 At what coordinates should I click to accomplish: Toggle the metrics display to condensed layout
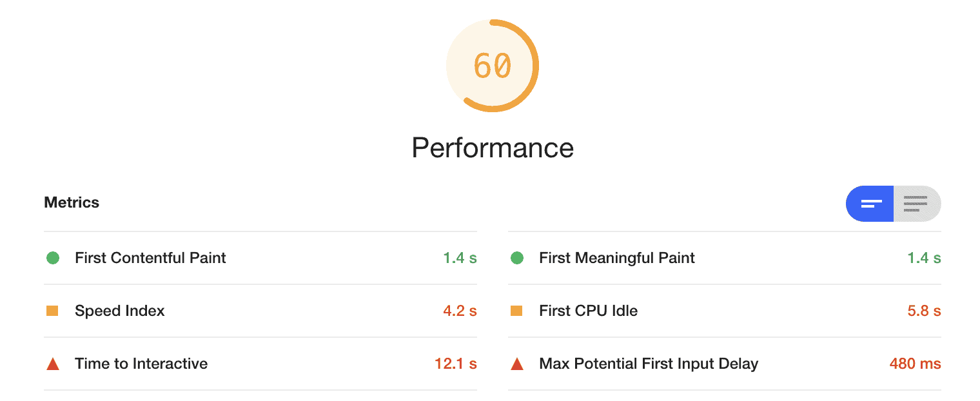coord(870,204)
